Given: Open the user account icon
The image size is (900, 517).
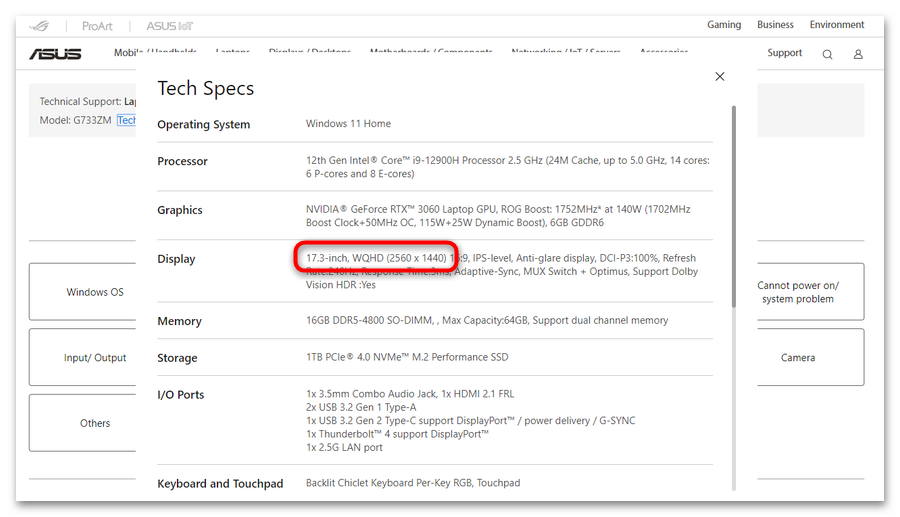Looking at the screenshot, I should [x=858, y=54].
